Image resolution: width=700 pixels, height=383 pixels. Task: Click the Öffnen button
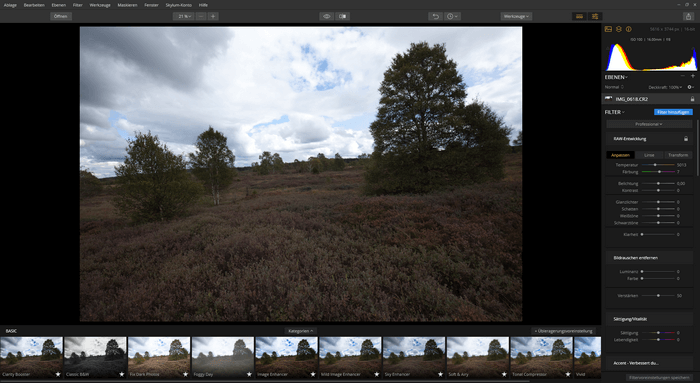tap(61, 17)
